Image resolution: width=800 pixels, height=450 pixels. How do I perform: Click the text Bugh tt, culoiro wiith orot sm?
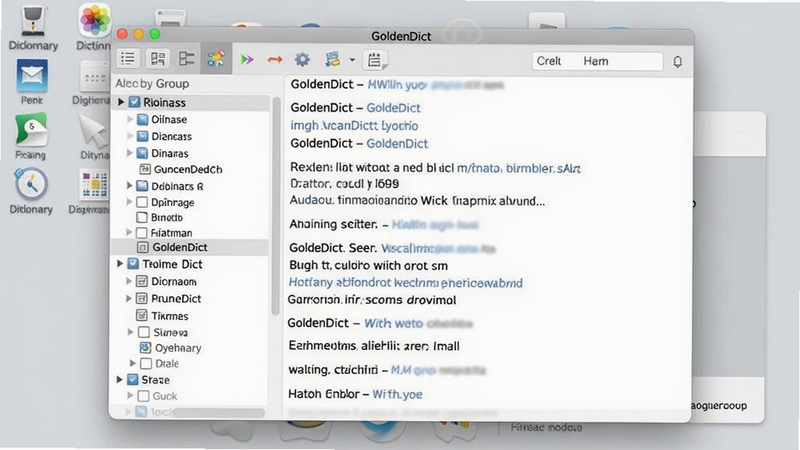[368, 266]
